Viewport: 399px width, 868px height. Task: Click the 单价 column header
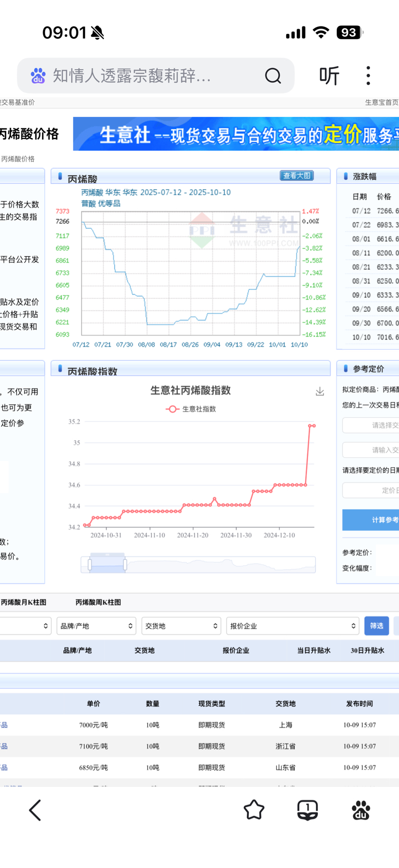[x=94, y=704]
